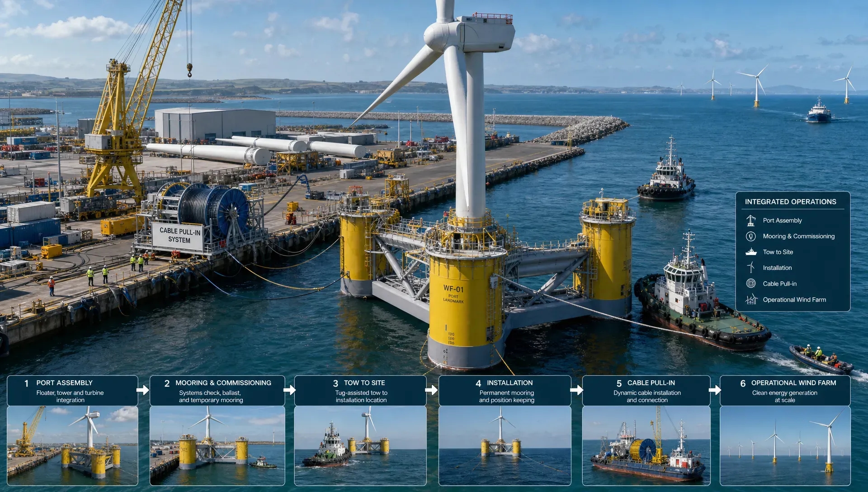Open step 5 Cable Pull-in header
868x492 pixels.
pyautogui.click(x=646, y=391)
